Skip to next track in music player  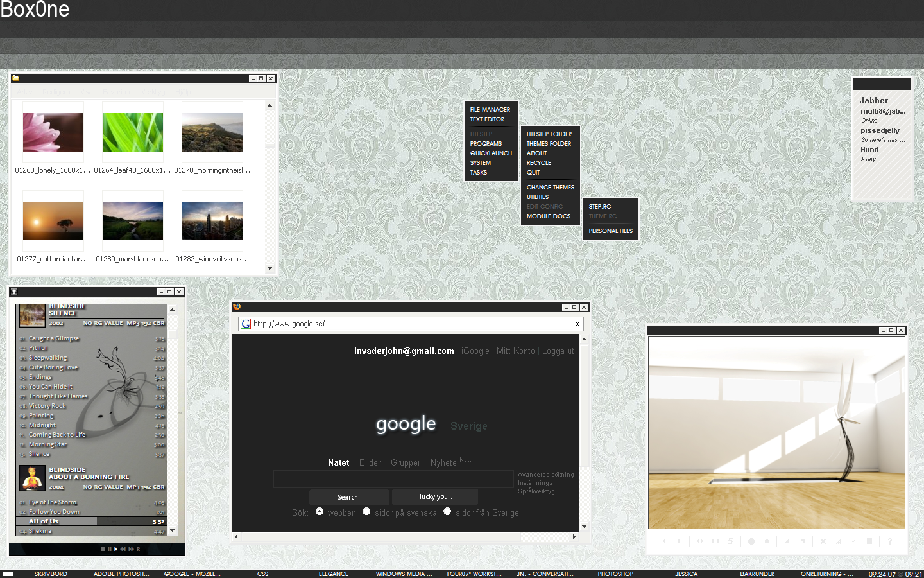click(x=131, y=549)
